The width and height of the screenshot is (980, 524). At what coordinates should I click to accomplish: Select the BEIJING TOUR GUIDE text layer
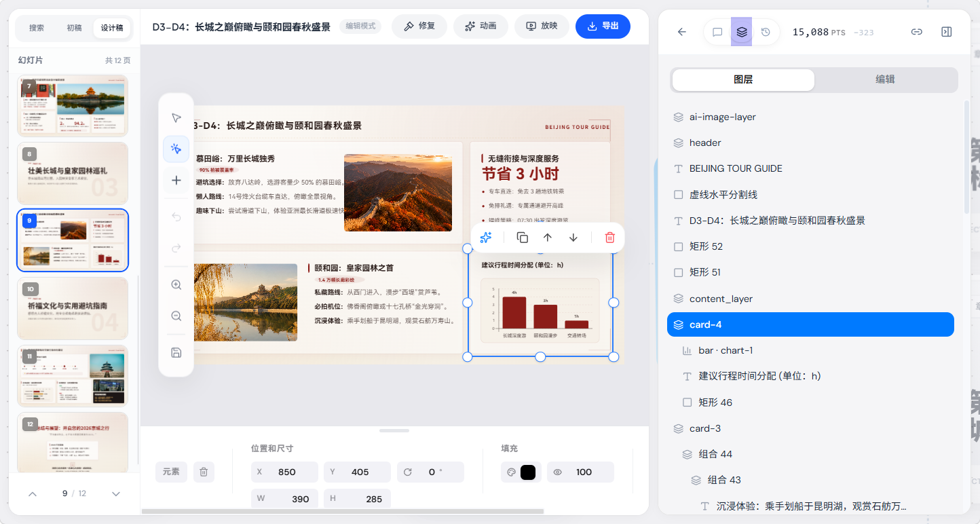point(810,168)
